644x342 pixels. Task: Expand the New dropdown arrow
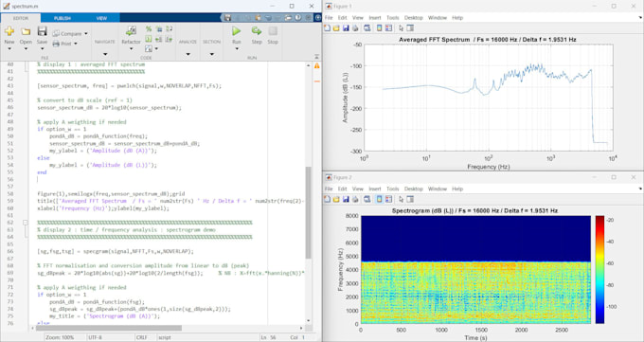[x=9, y=49]
